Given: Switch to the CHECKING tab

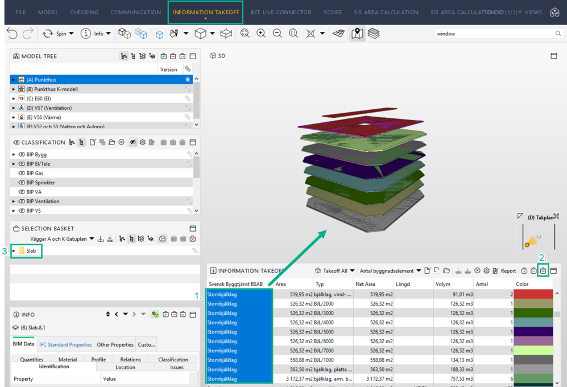Looking at the screenshot, I should 84,12.
